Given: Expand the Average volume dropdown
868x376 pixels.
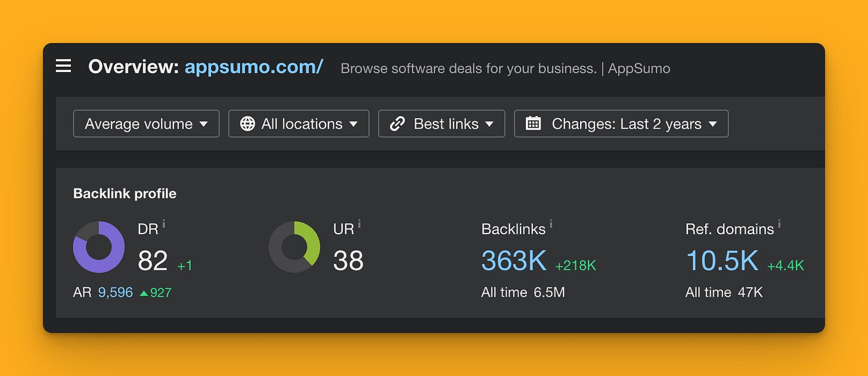Looking at the screenshot, I should pyautogui.click(x=146, y=123).
